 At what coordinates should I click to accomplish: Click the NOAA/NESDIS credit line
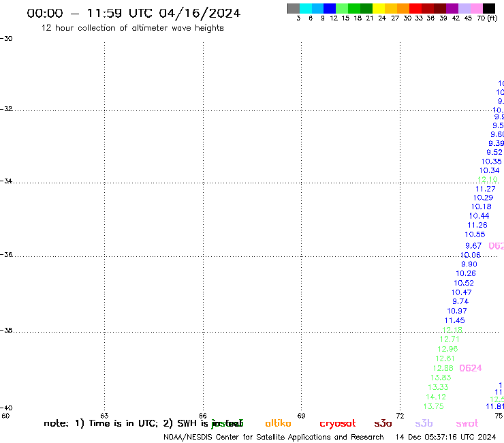(x=274, y=438)
